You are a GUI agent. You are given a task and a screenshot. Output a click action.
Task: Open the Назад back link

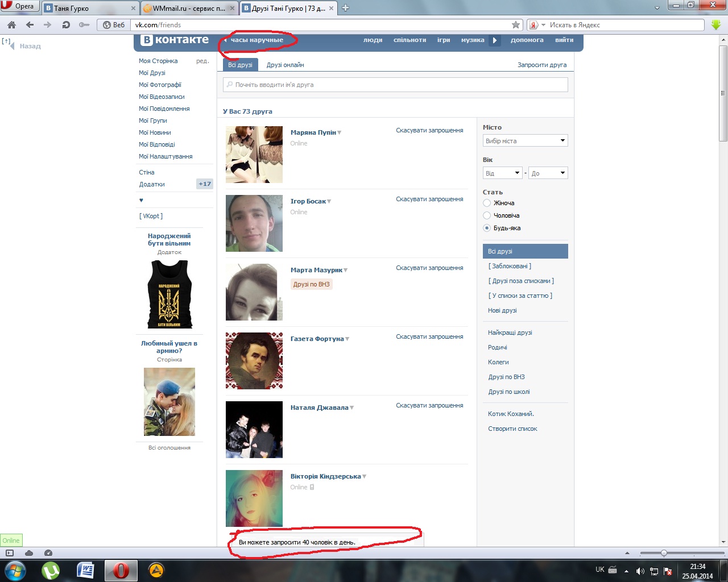click(30, 47)
